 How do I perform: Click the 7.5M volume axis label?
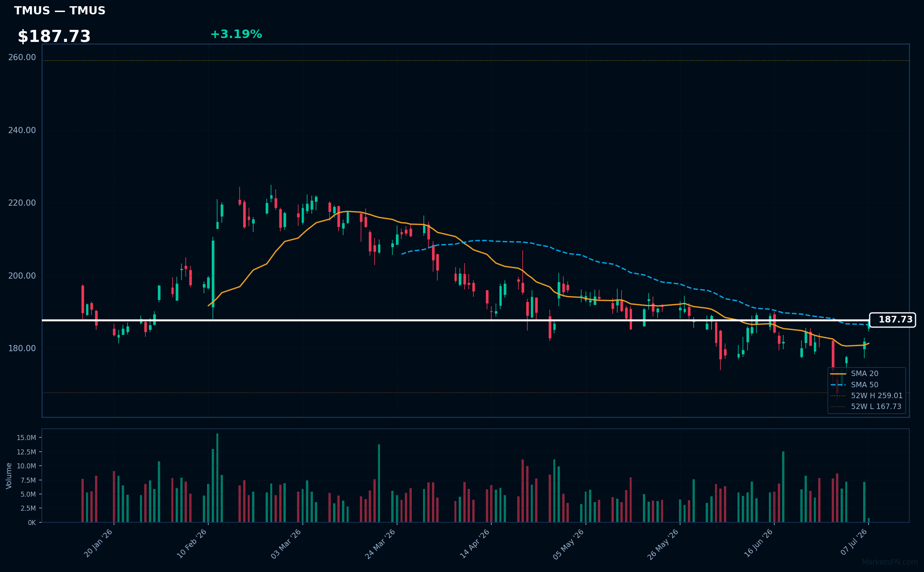[28, 480]
